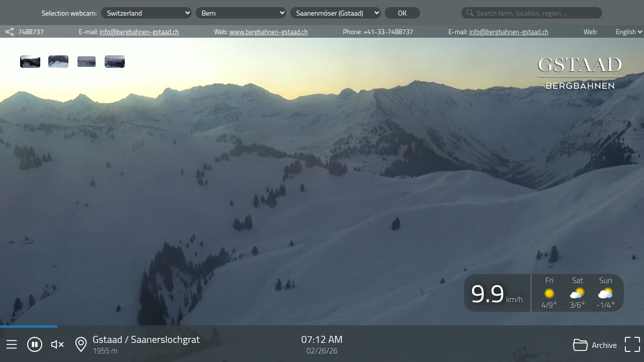
Task: Expand the Bern region dropdown
Action: tap(241, 13)
